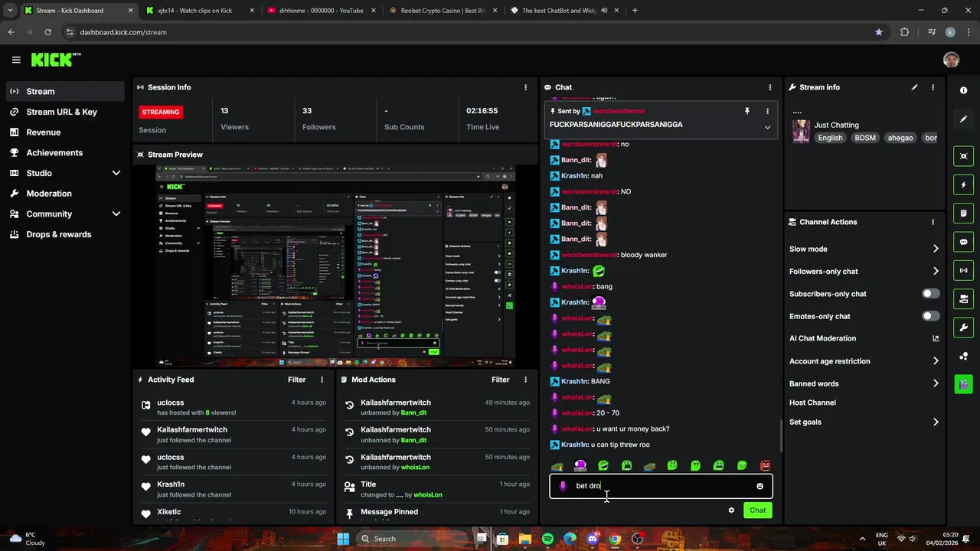Edit stream info with pencil icon
The image size is (980, 551).
point(914,87)
